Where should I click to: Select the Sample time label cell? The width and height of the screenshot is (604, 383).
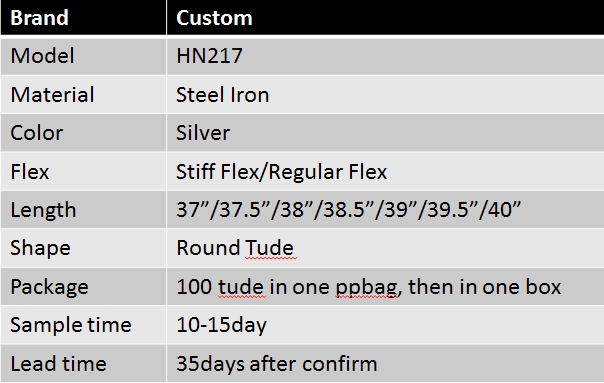click(x=83, y=325)
